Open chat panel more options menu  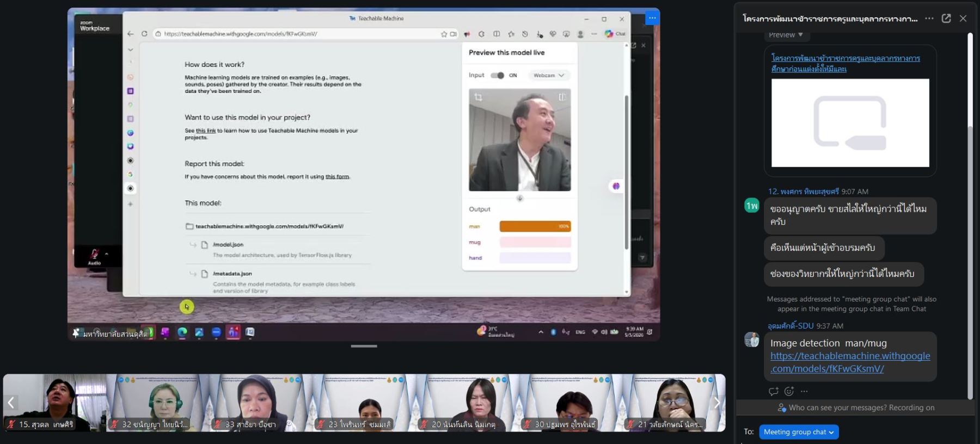coord(929,18)
